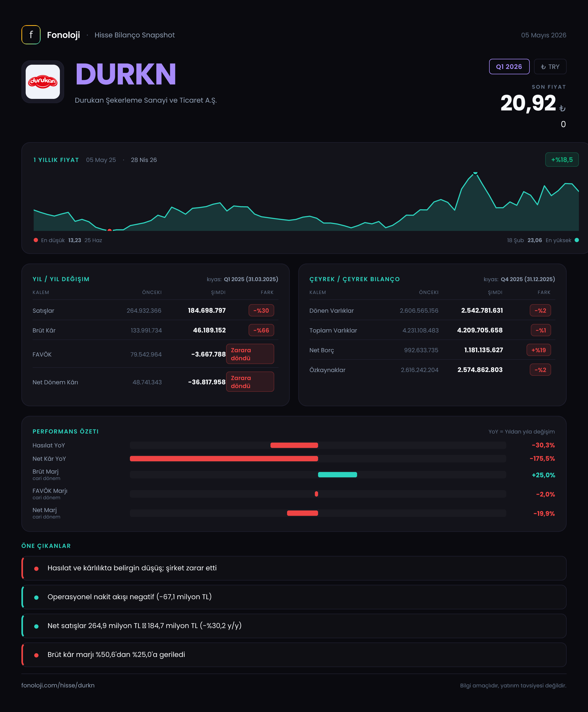Click the 28 Nis 26 chart end date
The image size is (588, 712).
coord(144,160)
